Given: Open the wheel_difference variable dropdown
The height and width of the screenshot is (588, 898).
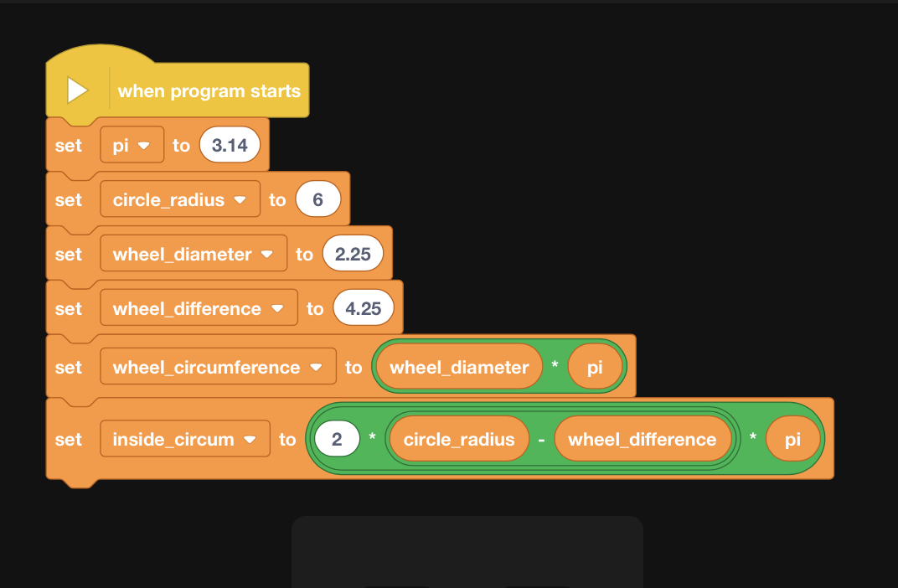Looking at the screenshot, I should coord(199,308).
